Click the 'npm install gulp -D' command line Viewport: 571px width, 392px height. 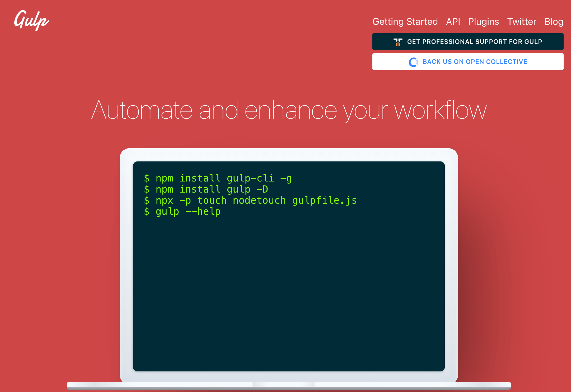click(x=206, y=189)
